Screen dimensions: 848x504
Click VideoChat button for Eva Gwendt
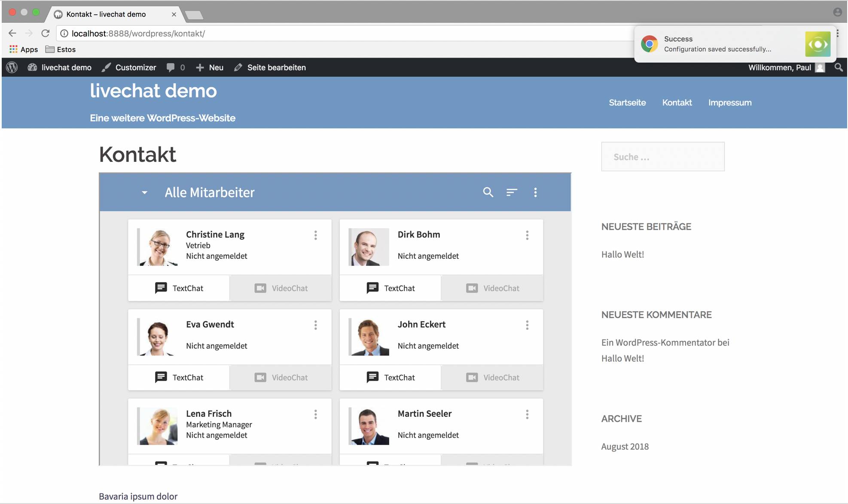pos(281,377)
